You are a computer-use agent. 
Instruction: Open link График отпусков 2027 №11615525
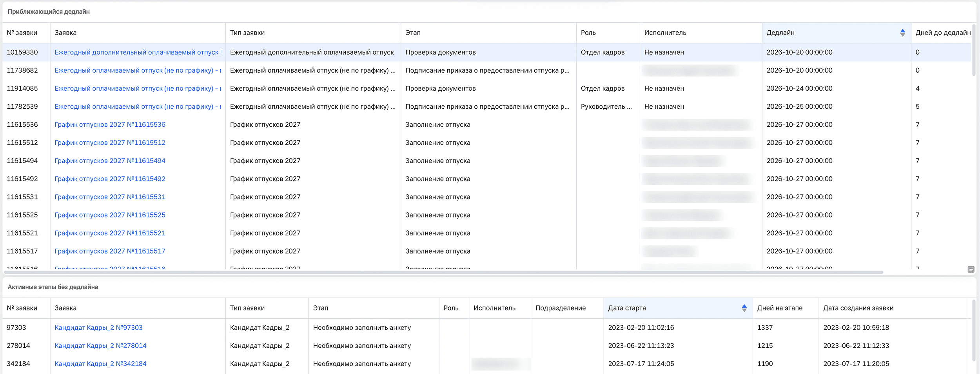110,215
